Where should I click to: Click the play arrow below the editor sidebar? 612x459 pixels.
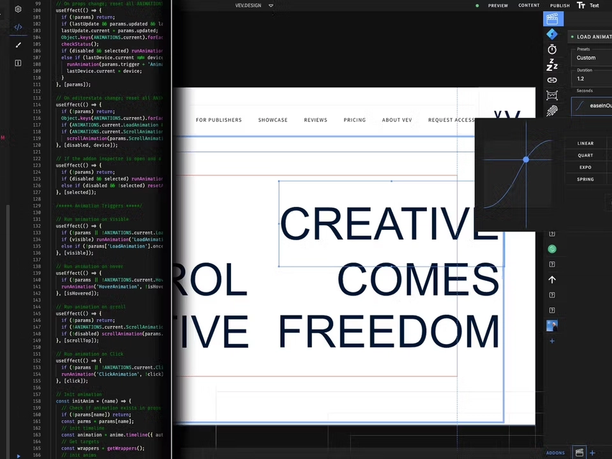[18, 455]
